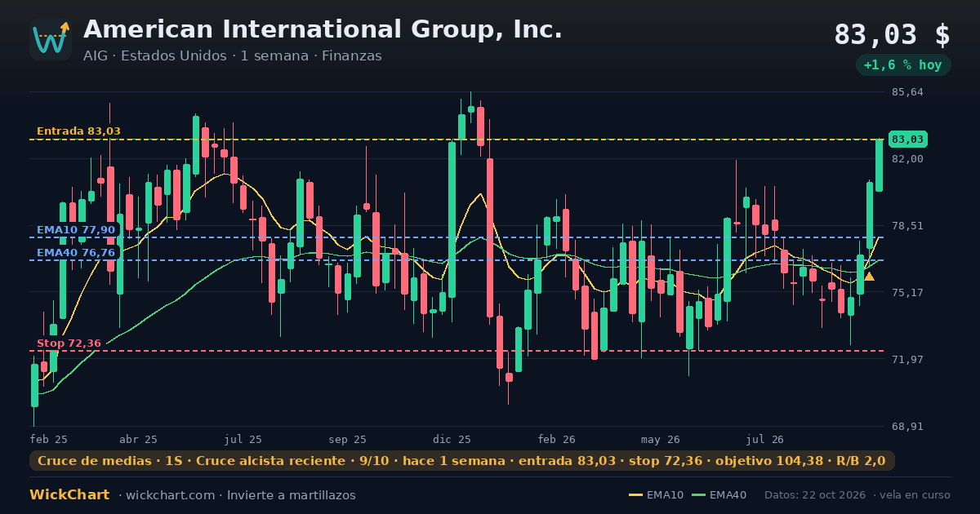980x514 pixels.
Task: Click the Cruce de medias signal banner
Action: point(462,461)
